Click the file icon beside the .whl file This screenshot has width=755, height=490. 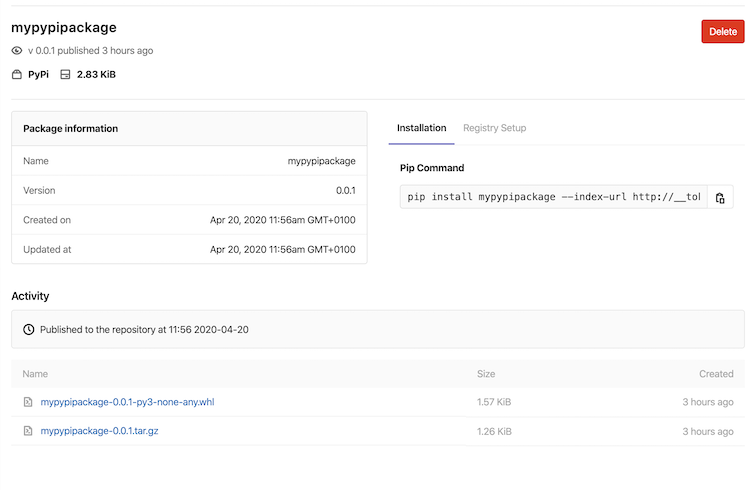28,402
